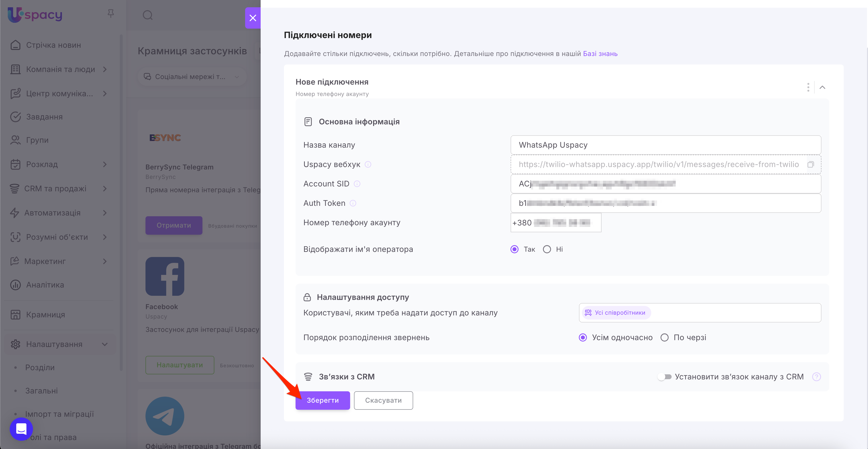Open the support chat bubble
Image resolution: width=868 pixels, height=449 pixels.
[21, 429]
